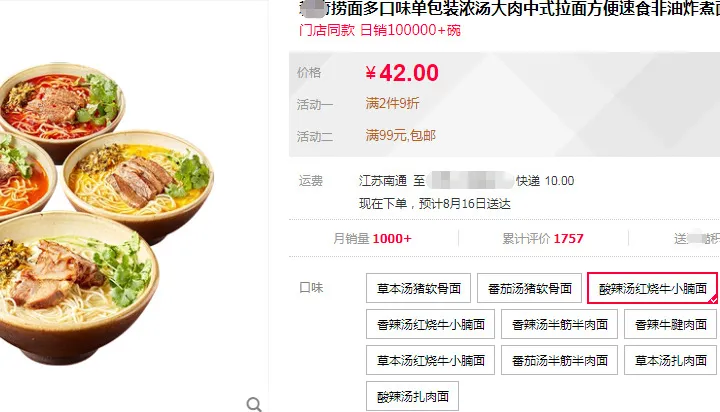Pick the 草本汤红烧牛小腩面 option
Screen dimensions: 720x412
tap(430, 360)
